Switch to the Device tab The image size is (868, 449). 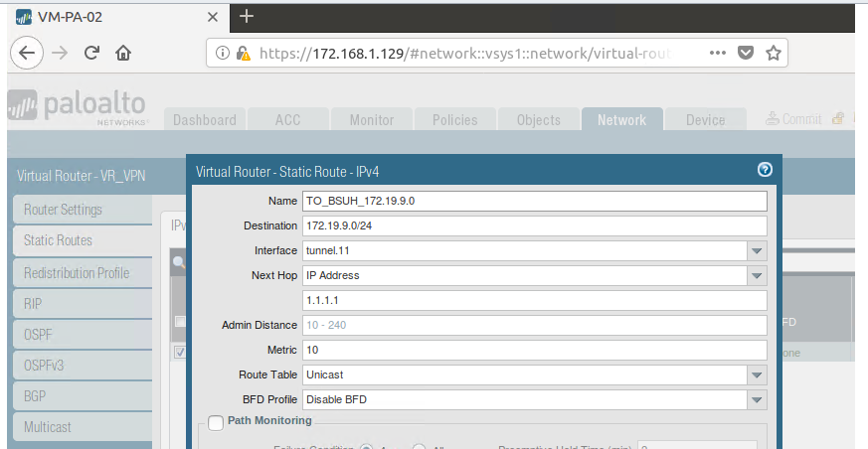pyautogui.click(x=705, y=119)
